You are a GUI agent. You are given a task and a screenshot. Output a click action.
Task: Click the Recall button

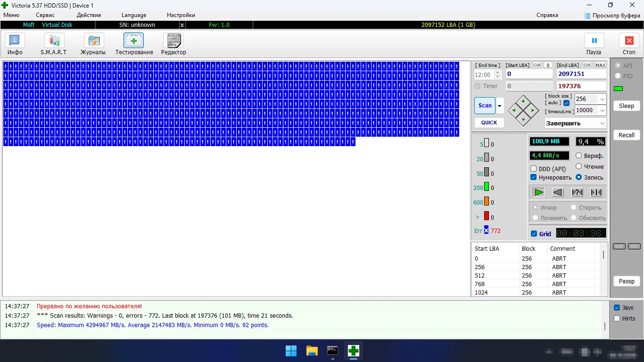point(627,135)
